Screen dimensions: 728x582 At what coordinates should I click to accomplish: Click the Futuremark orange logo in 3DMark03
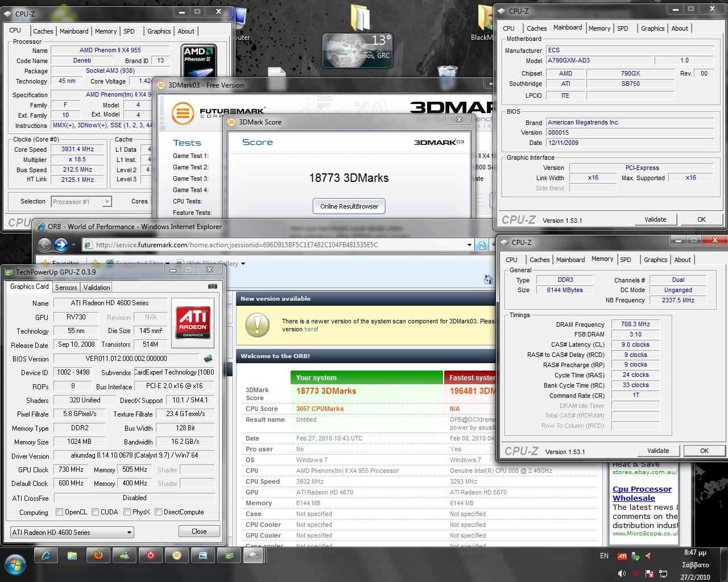point(182,113)
